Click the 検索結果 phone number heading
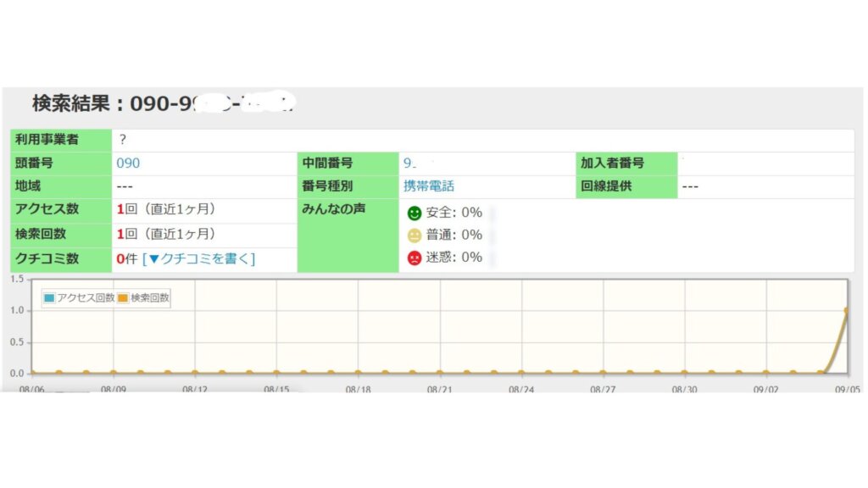The height and width of the screenshot is (488, 868). coord(163,103)
